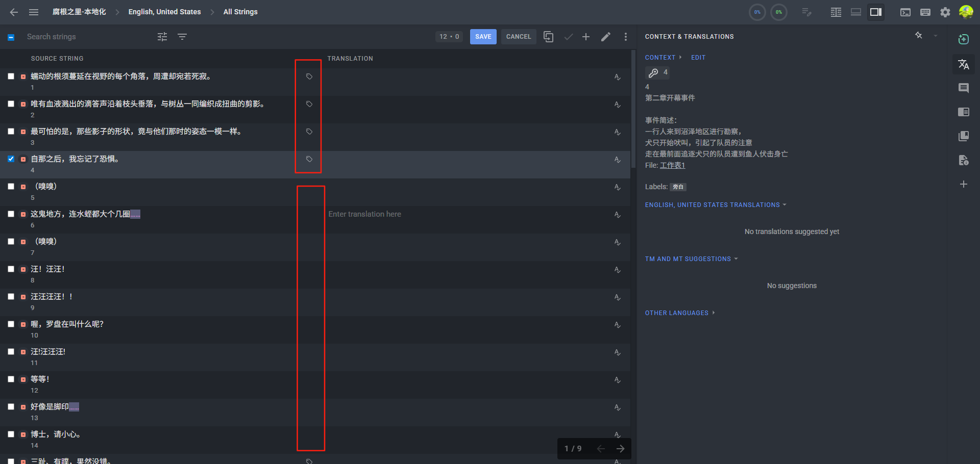Open the editor settings gear
Screen dimensions: 980x464
(x=945, y=12)
